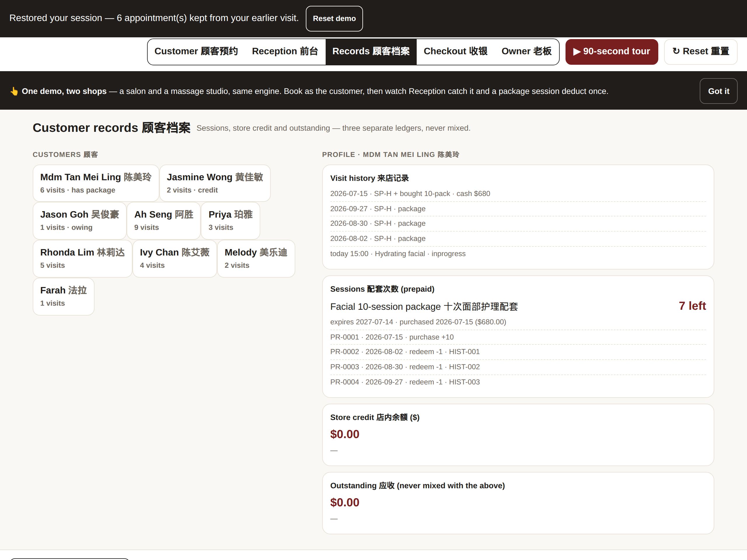
Task: Open Melody 美乐迪 customer record
Action: [x=256, y=259]
